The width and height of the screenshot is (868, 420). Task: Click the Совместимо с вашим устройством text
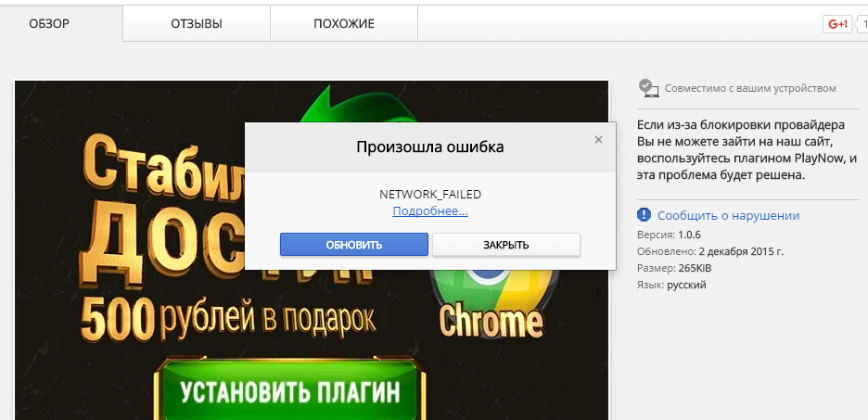coord(750,88)
